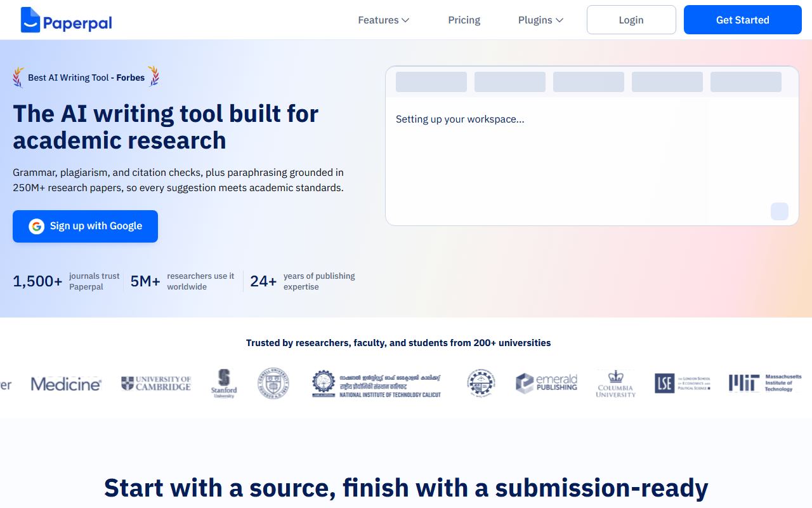This screenshot has width=812, height=508.
Task: Click the National Institute of Technology Calicut logo
Action: tap(376, 384)
